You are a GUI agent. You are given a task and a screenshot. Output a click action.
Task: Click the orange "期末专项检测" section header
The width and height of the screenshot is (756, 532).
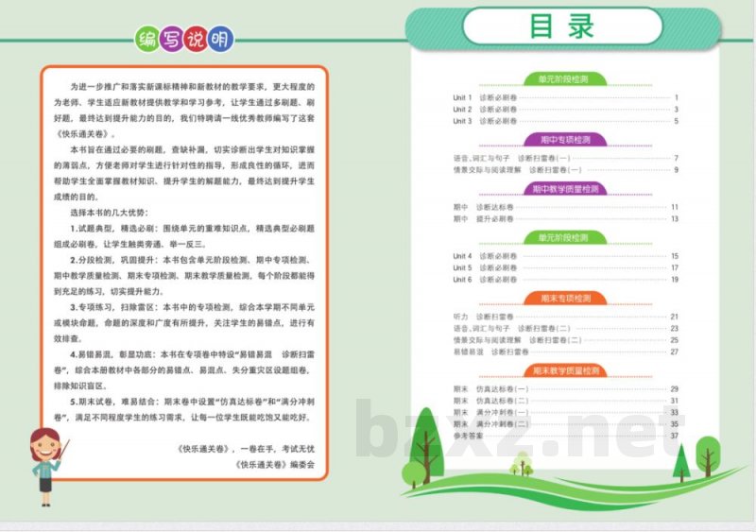click(x=565, y=299)
